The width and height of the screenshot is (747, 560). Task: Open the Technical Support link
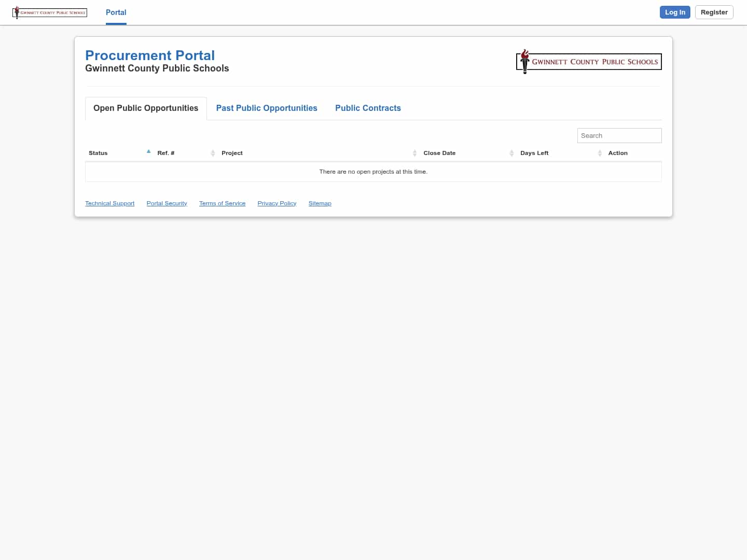coord(110,203)
